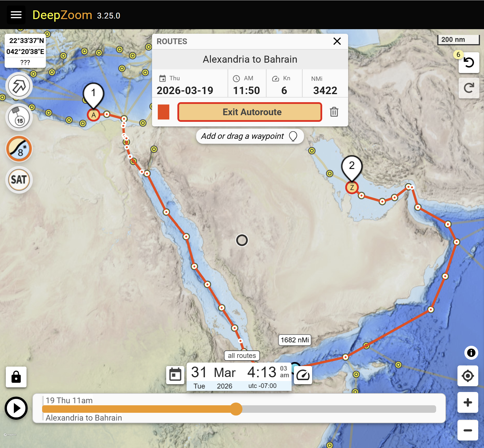Toggle the SAT satellite view button
The image size is (484, 448).
click(19, 180)
